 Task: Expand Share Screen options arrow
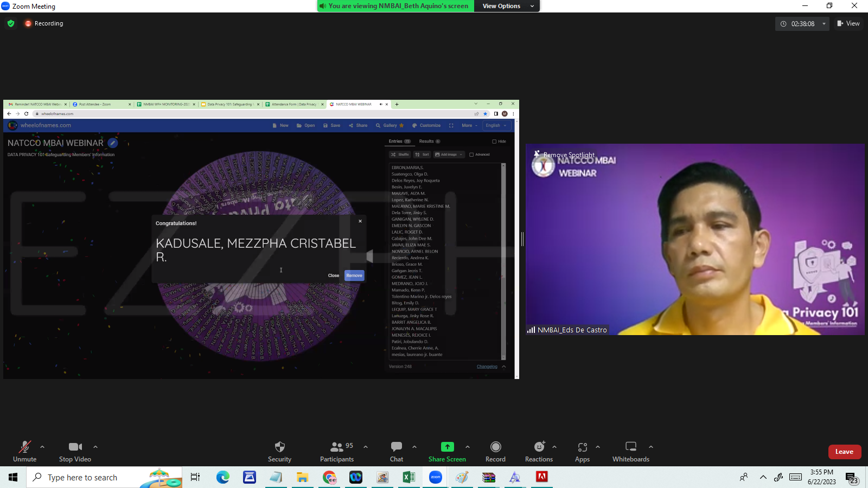coord(468,447)
